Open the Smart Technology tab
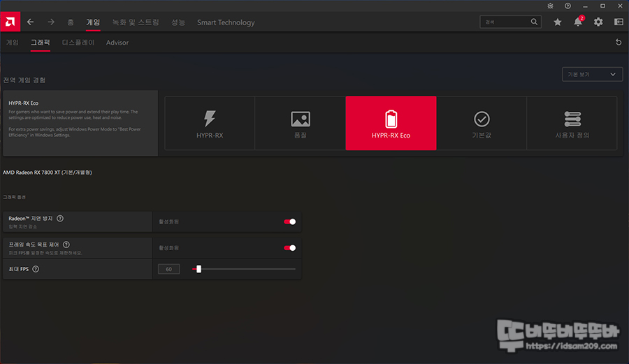Image resolution: width=629 pixels, height=364 pixels. pyautogui.click(x=226, y=22)
